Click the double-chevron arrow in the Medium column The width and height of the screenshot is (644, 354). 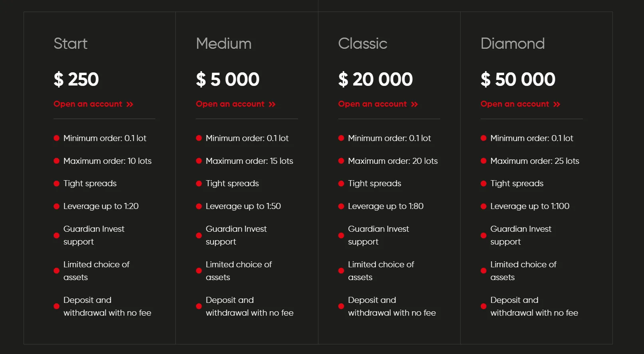[272, 104]
